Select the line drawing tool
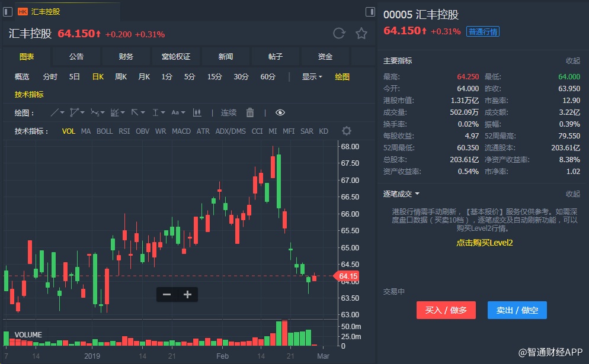The width and height of the screenshot is (589, 364). (x=55, y=112)
